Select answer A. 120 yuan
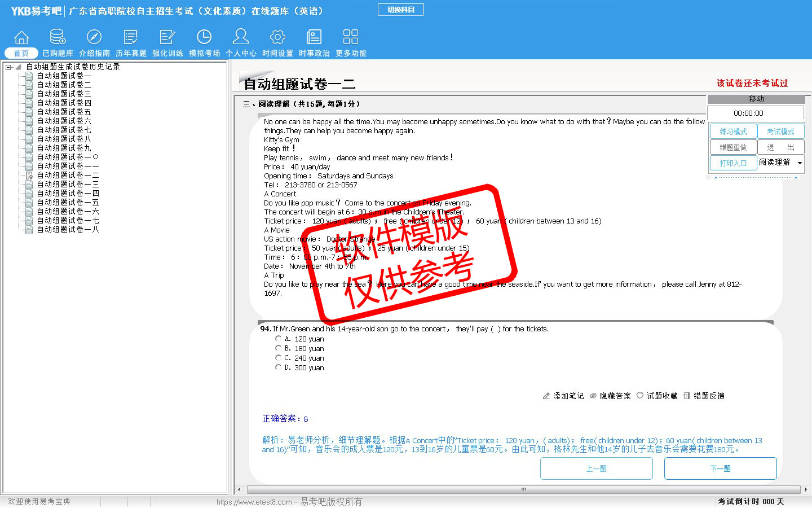812x508 pixels. [x=278, y=339]
